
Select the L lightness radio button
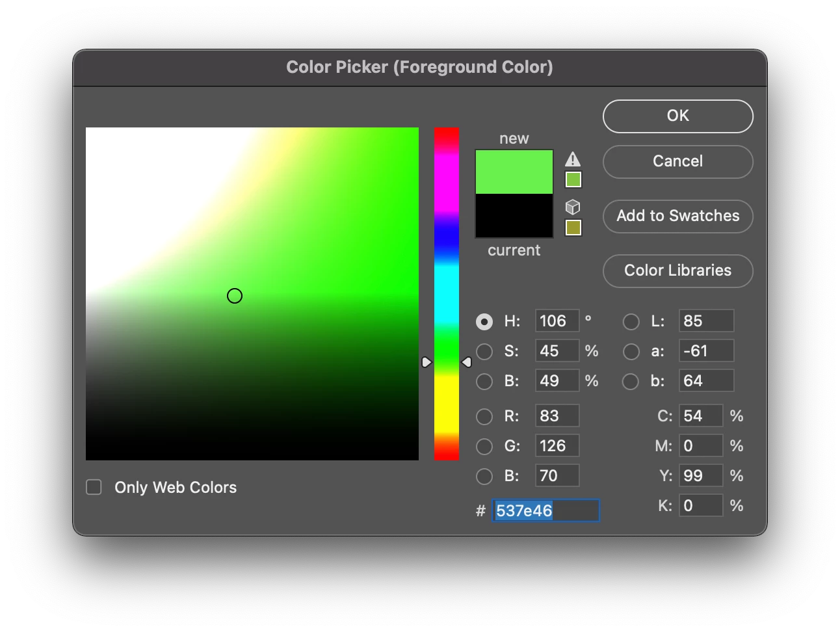point(631,321)
